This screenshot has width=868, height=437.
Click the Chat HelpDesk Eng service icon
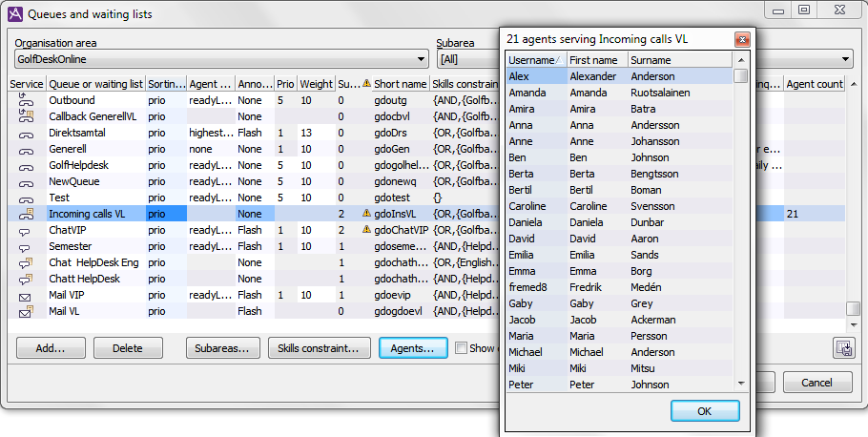26,262
